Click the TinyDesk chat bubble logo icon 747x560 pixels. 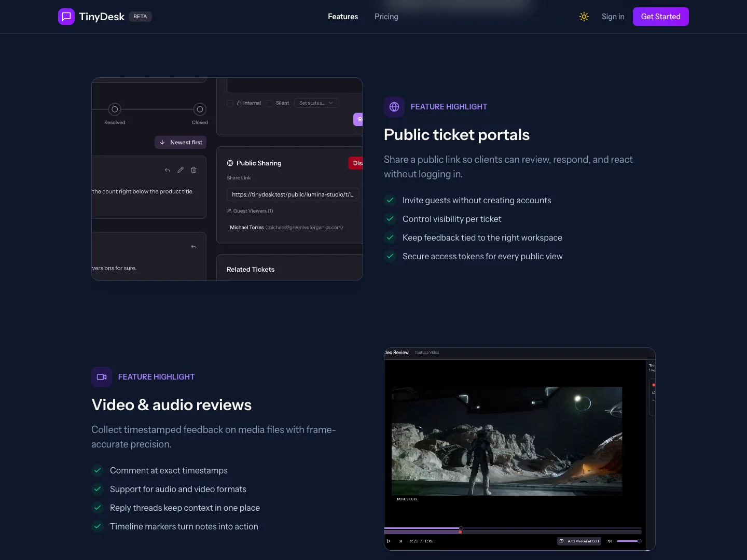(66, 17)
